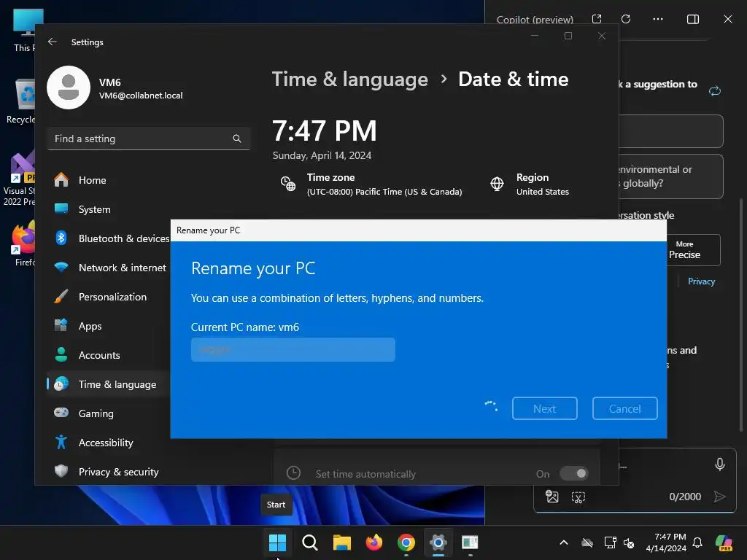Toggle Copilot split sidebar icon
747x560 pixels.
tap(693, 19)
